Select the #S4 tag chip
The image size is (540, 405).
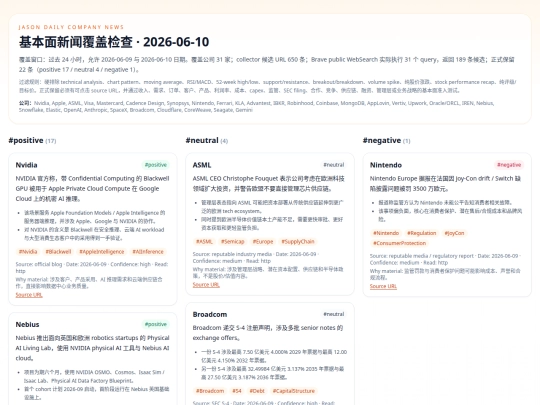click(237, 391)
